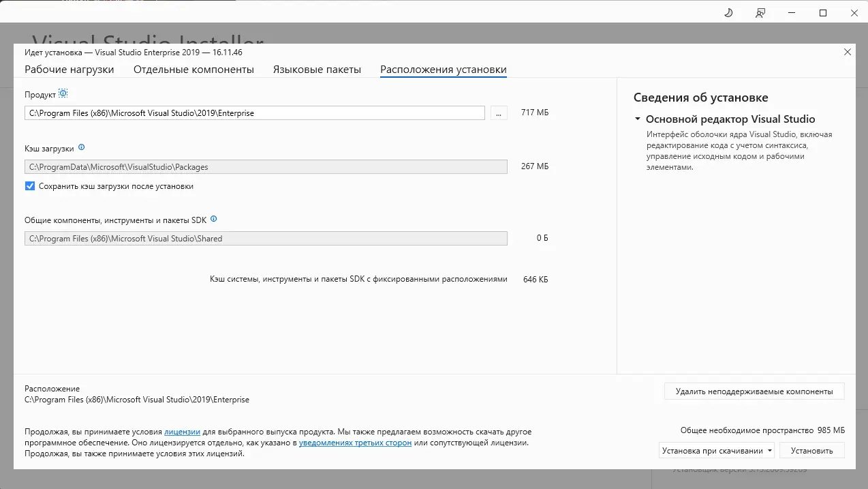
Task: Switch to the Расположения установки tab
Action: click(x=443, y=69)
